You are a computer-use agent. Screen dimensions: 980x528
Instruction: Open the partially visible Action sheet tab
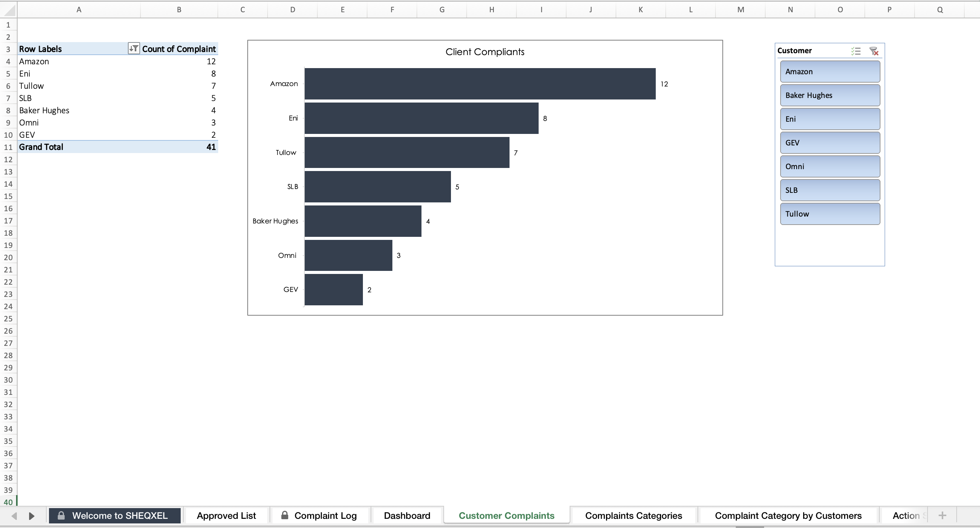[x=906, y=515]
